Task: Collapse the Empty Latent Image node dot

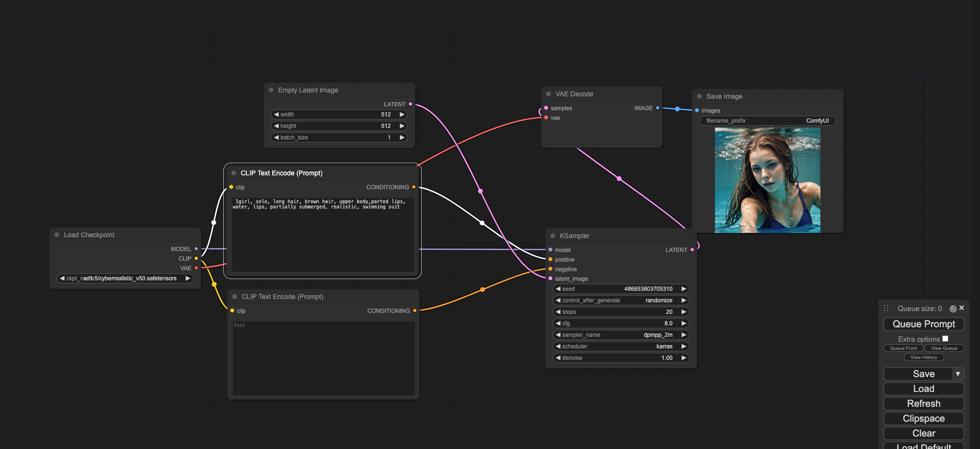Action: [x=271, y=90]
